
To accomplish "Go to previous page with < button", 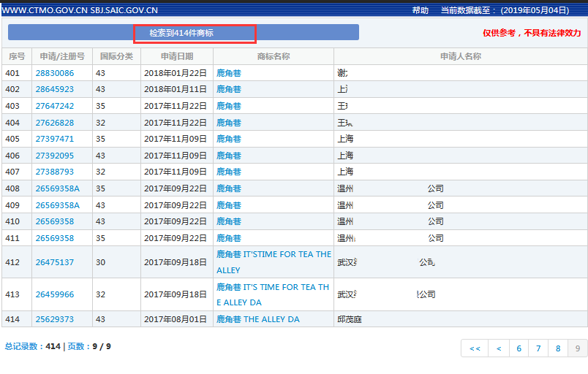I will (499, 348).
